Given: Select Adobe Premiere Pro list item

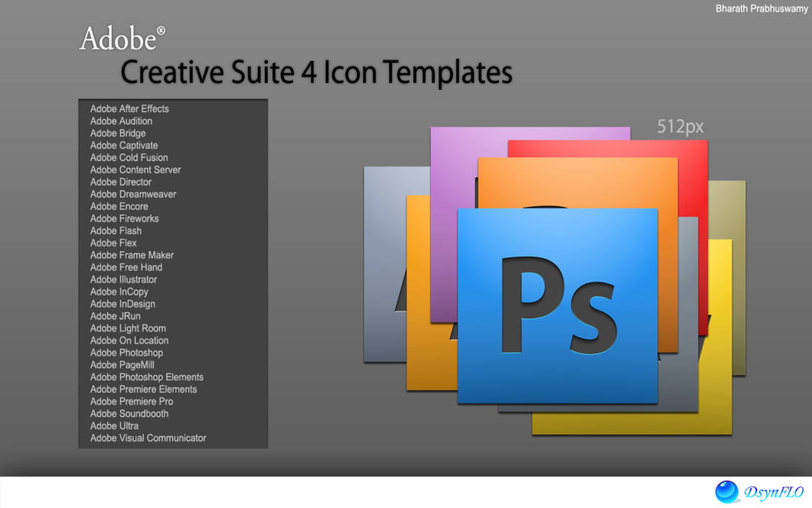Looking at the screenshot, I should pos(131,401).
